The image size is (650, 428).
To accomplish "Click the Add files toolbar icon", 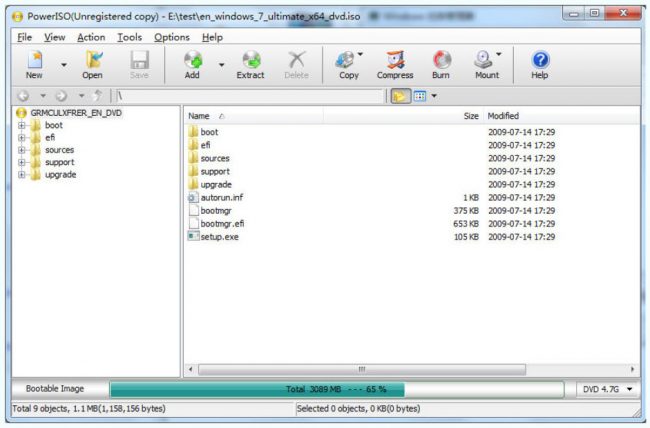I will click(x=192, y=65).
